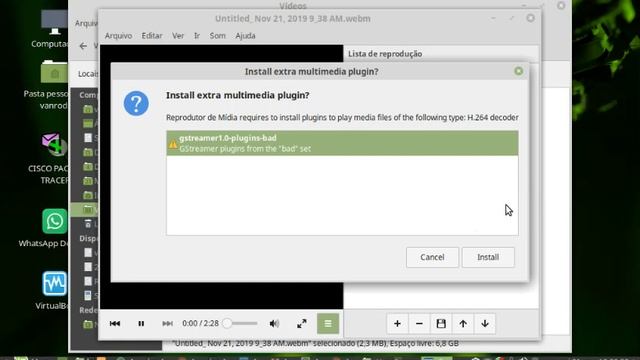Save the playlist with disk icon

[441, 324]
